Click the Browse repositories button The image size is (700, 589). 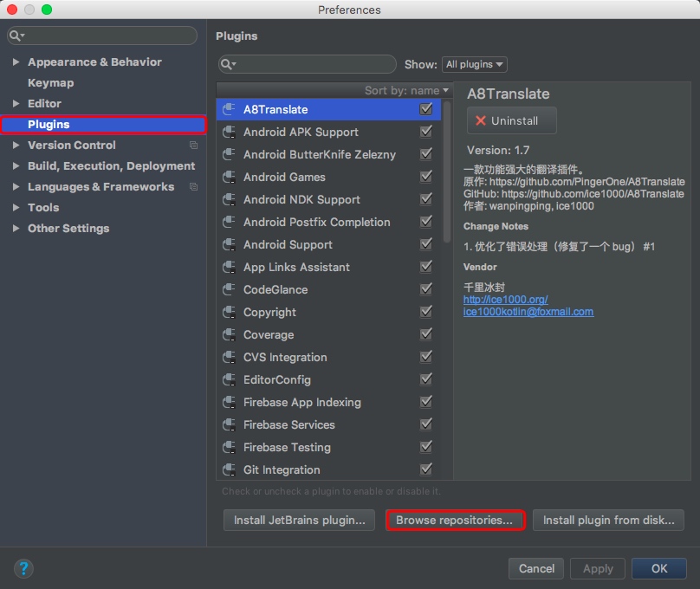tap(455, 521)
